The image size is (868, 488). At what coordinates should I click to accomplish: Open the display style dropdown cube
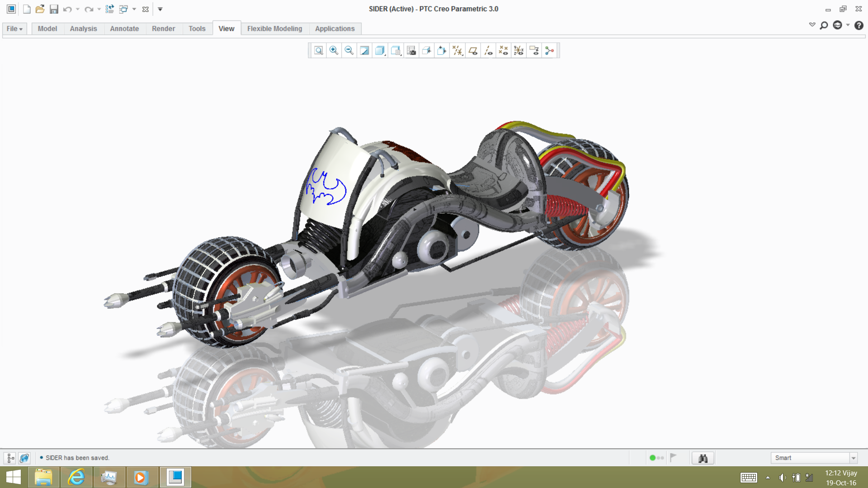tap(380, 51)
